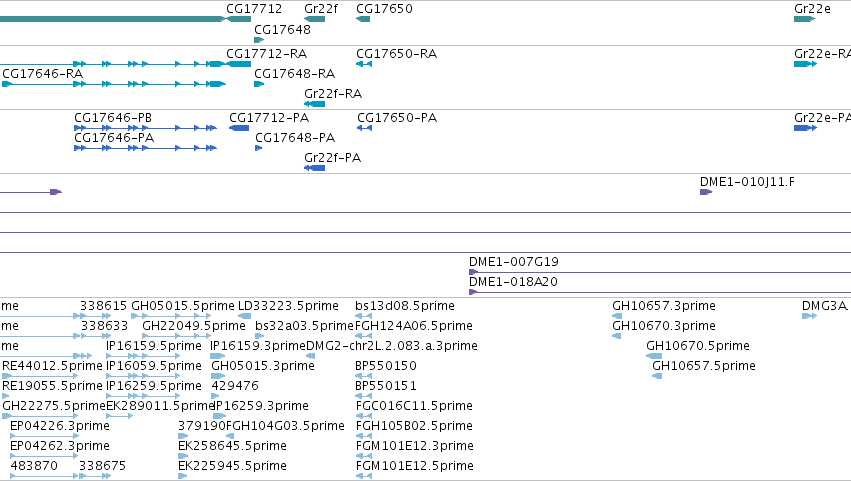Select the bs13d08.5prime EST label
This screenshot has height=481, width=851.
(x=404, y=306)
